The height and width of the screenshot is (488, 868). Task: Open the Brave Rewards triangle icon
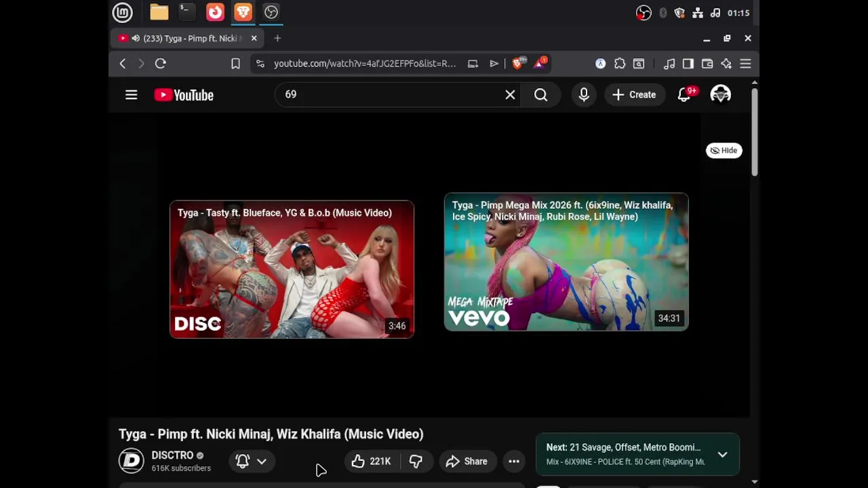coord(540,64)
